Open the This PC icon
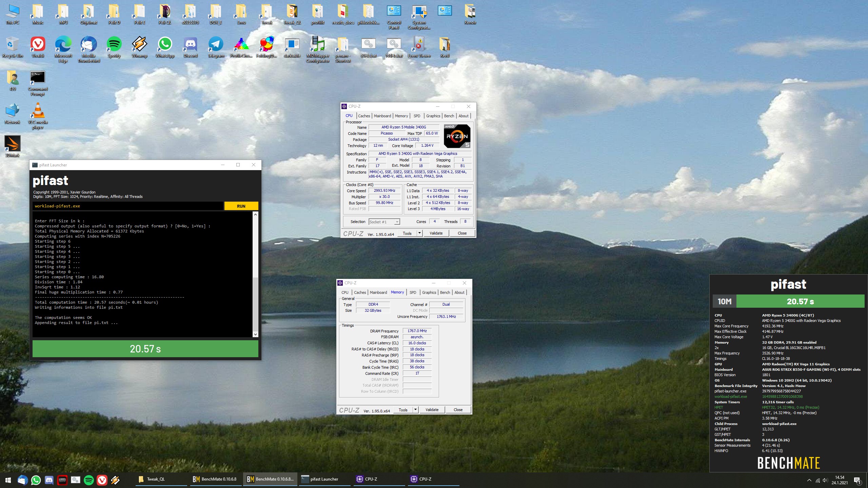 point(12,14)
